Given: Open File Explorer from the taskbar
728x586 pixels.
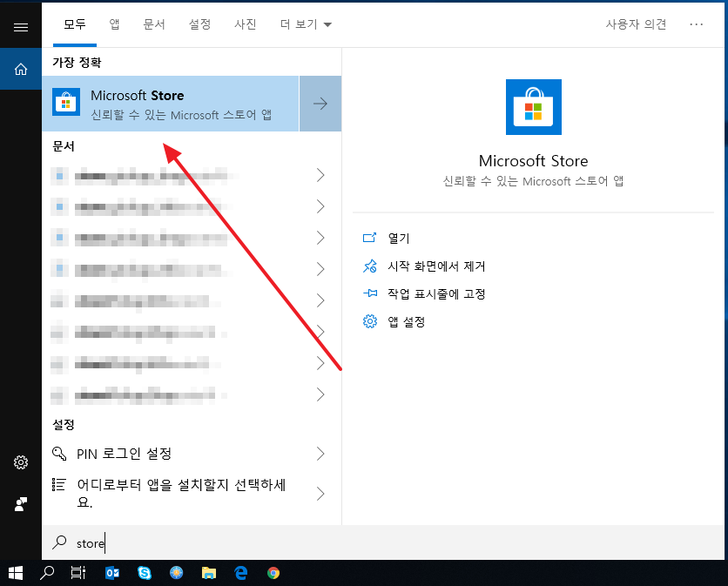Looking at the screenshot, I should 209,573.
